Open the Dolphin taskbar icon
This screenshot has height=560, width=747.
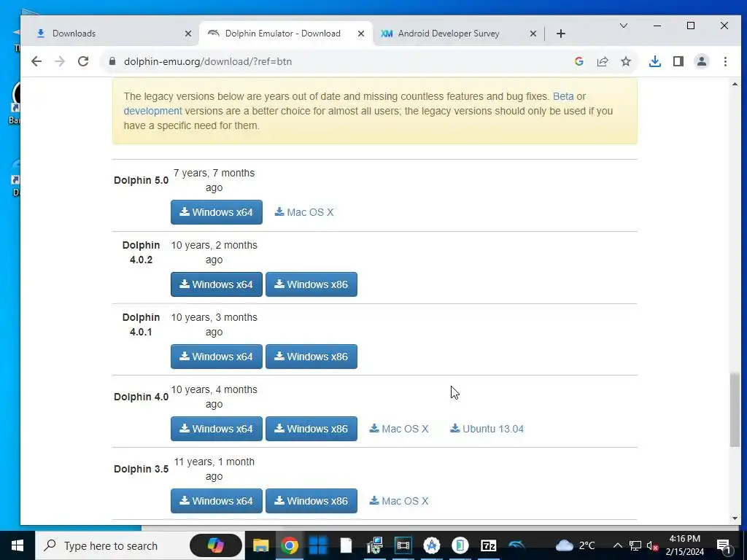tap(516, 545)
